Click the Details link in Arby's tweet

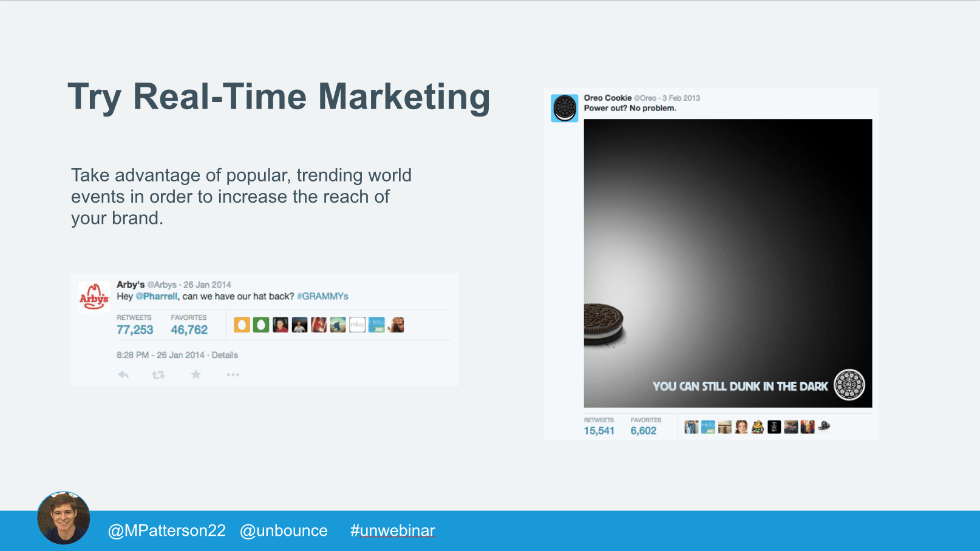(x=225, y=355)
